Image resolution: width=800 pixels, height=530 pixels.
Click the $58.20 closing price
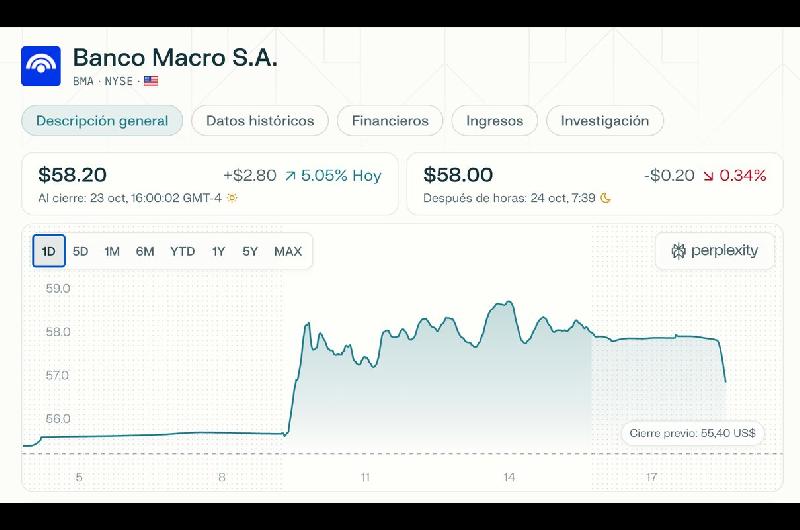72,175
